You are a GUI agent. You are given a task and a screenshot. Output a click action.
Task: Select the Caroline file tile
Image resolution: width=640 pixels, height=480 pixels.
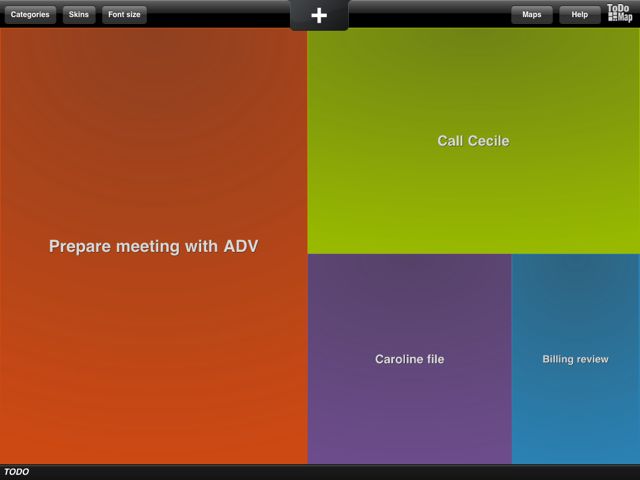coord(409,359)
